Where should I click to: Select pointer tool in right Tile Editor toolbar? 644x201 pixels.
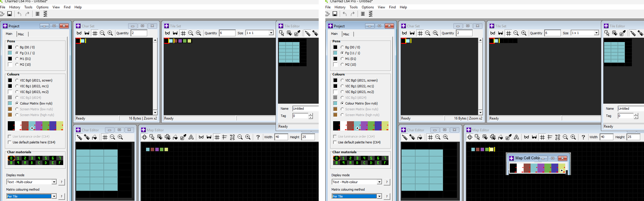tap(607, 33)
